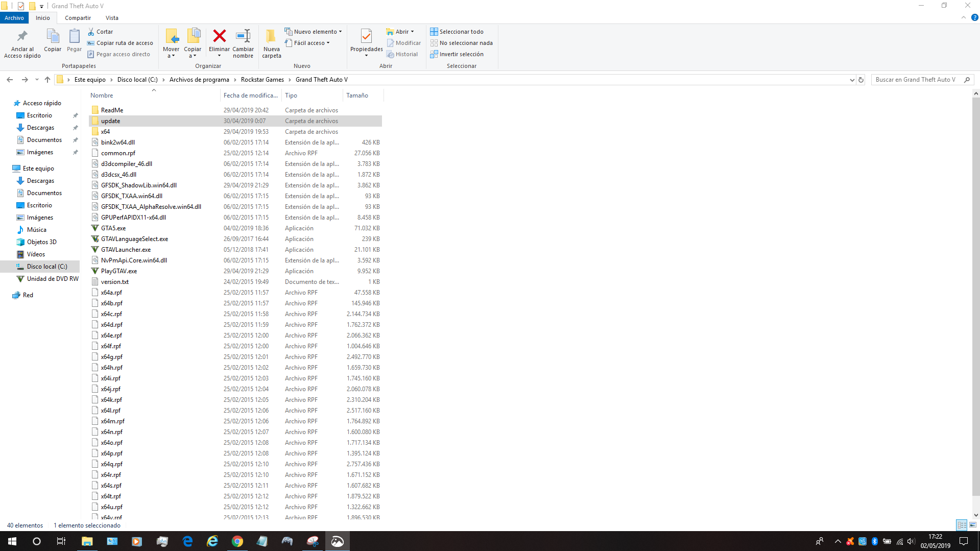
Task: Expand address bar history dropdown
Action: [x=852, y=80]
